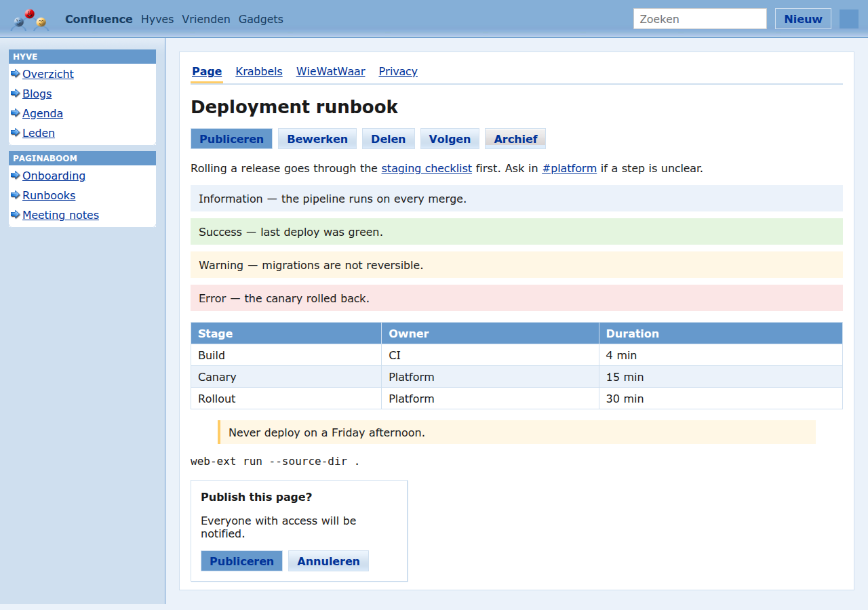Screen dimensions: 868x610
Task: Click the Delen button
Action: tap(389, 139)
